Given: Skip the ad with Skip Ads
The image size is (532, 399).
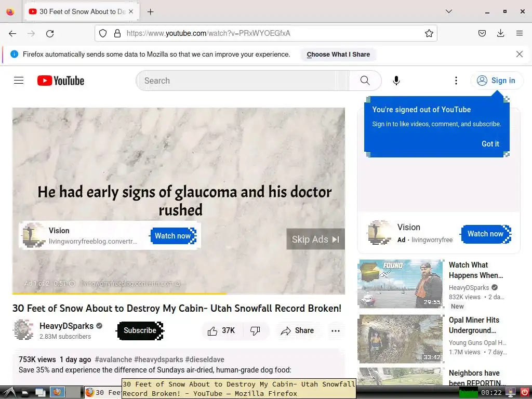Looking at the screenshot, I should (x=315, y=239).
